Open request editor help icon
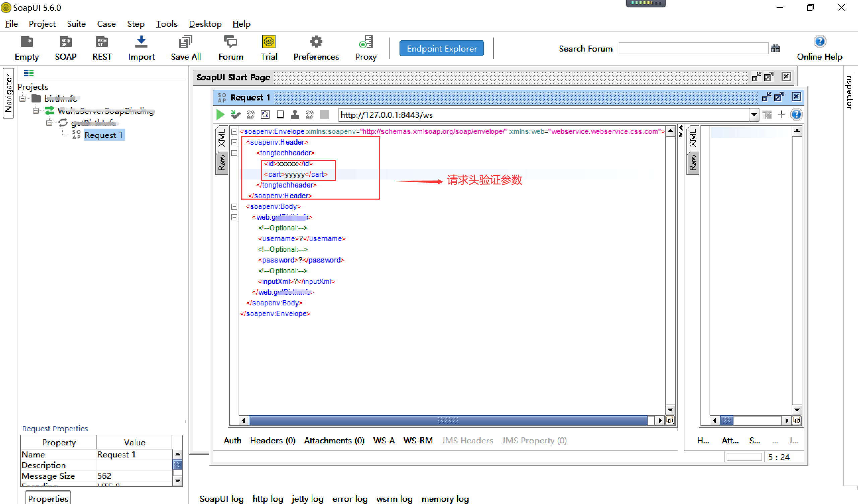Screen dimensions: 858x504 796,115
